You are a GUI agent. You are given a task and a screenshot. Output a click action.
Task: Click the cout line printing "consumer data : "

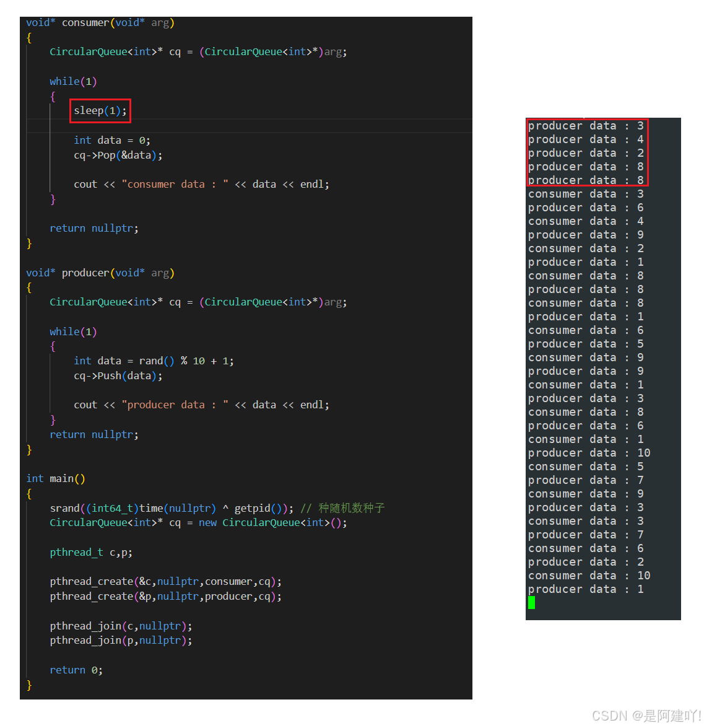tap(201, 184)
